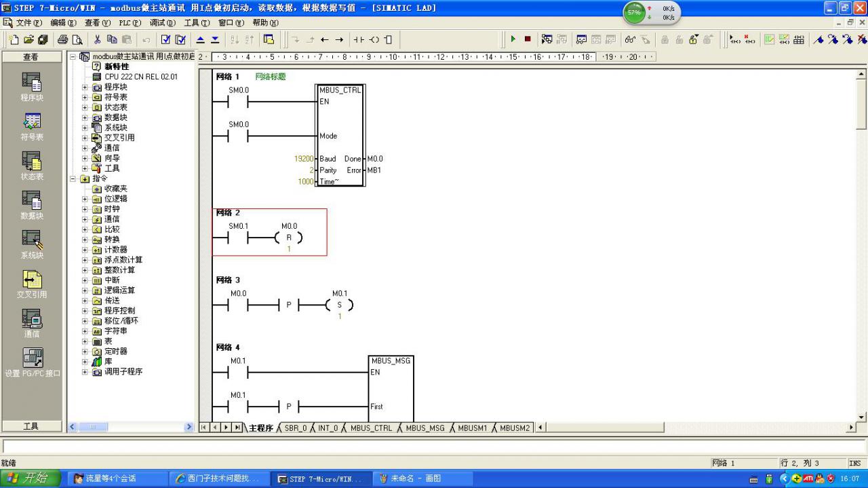This screenshot has height=488, width=868.
Task: Select the Stop mode red square icon
Action: 527,39
